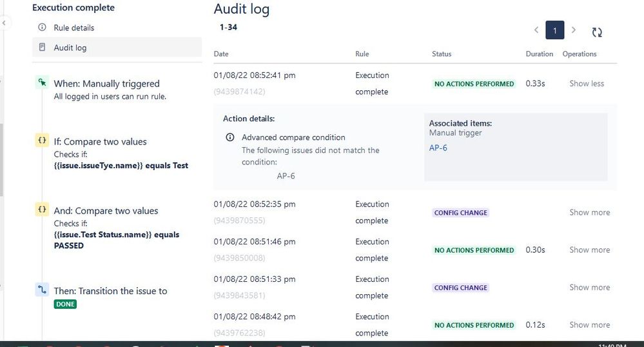
Task: Show more for the 08:48:42 pm entry
Action: pyautogui.click(x=589, y=325)
